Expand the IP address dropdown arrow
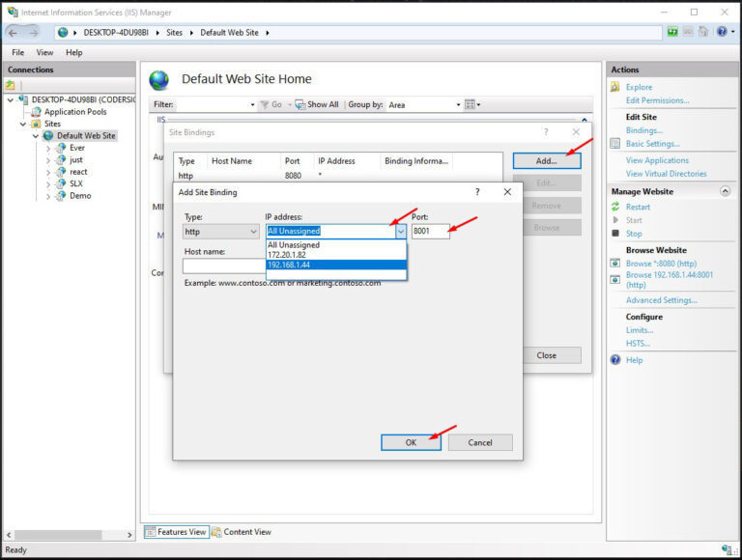This screenshot has width=742, height=560. click(x=400, y=232)
